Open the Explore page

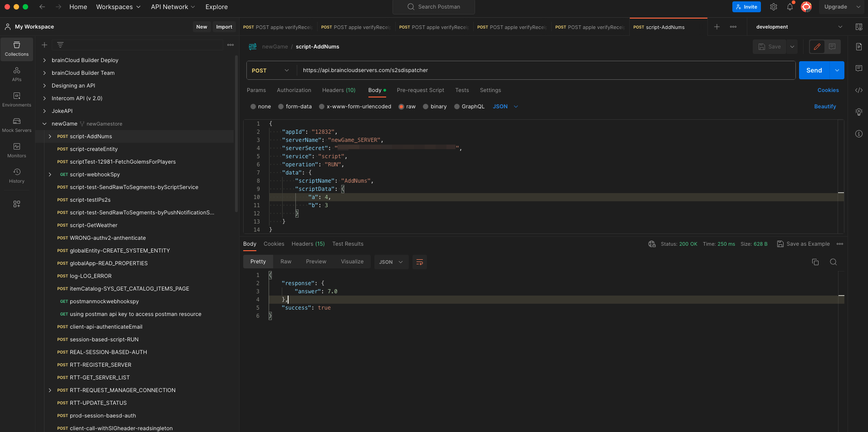coord(216,7)
